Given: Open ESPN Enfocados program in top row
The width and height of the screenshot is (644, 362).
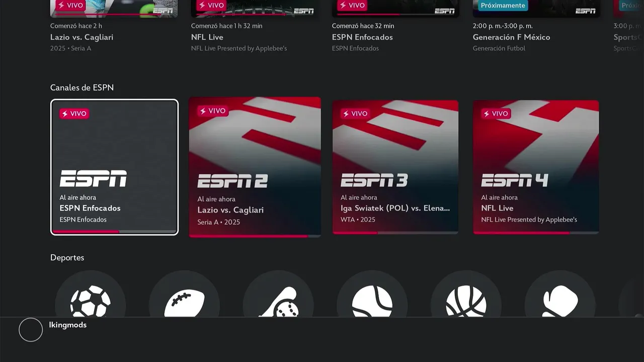Looking at the screenshot, I should pos(395,26).
